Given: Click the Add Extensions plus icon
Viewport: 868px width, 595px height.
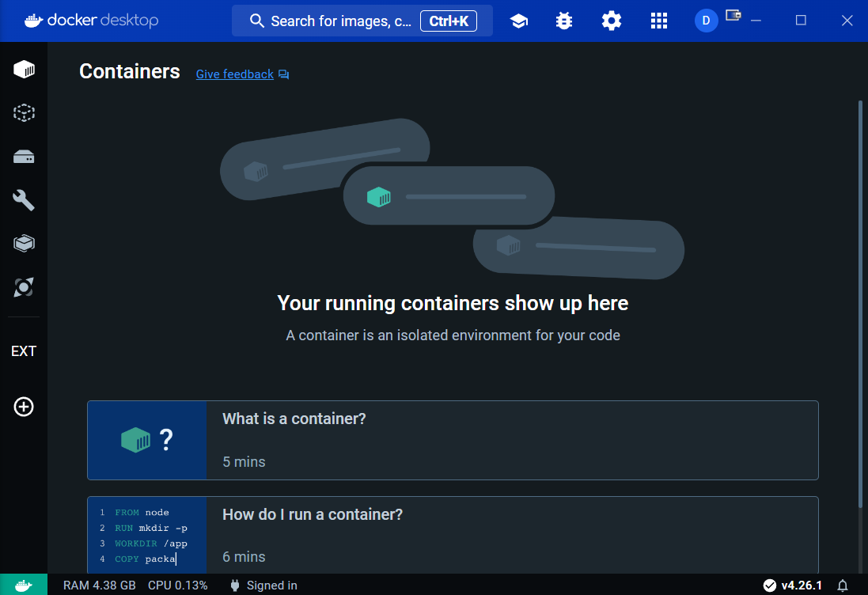Looking at the screenshot, I should (x=24, y=407).
